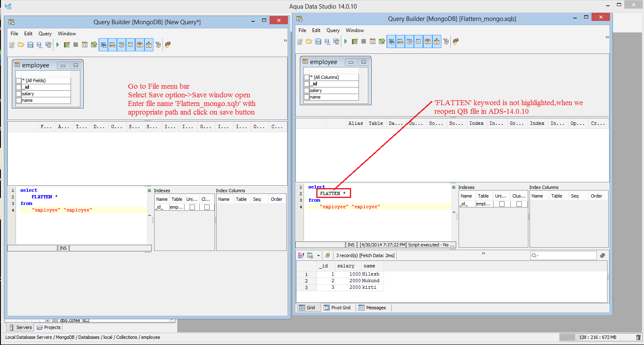Click Add Table plus icon in Flattern_mongo window

(382, 41)
